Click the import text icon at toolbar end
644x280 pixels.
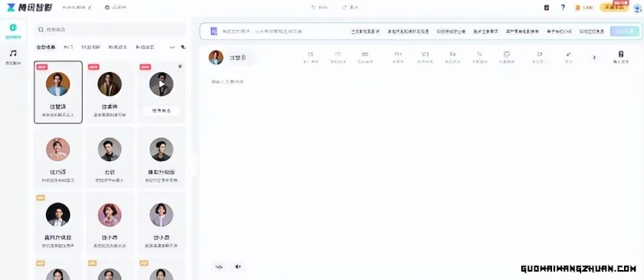[x=620, y=58]
